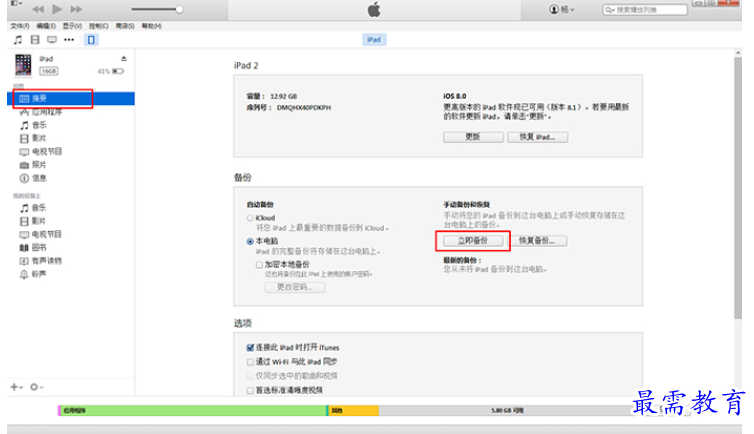Screen dimensions: 754x434
Task: Open the Music library icon in toolbar
Action: (18, 40)
